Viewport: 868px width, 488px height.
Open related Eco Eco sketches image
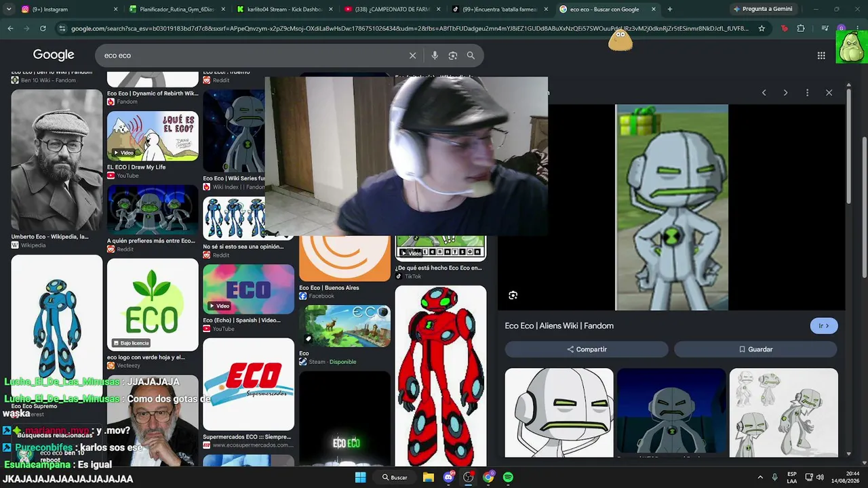783,413
